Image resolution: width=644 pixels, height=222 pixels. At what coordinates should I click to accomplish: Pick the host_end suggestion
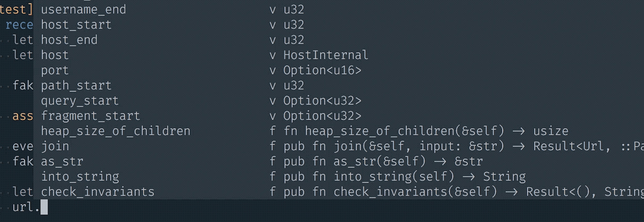(x=69, y=40)
